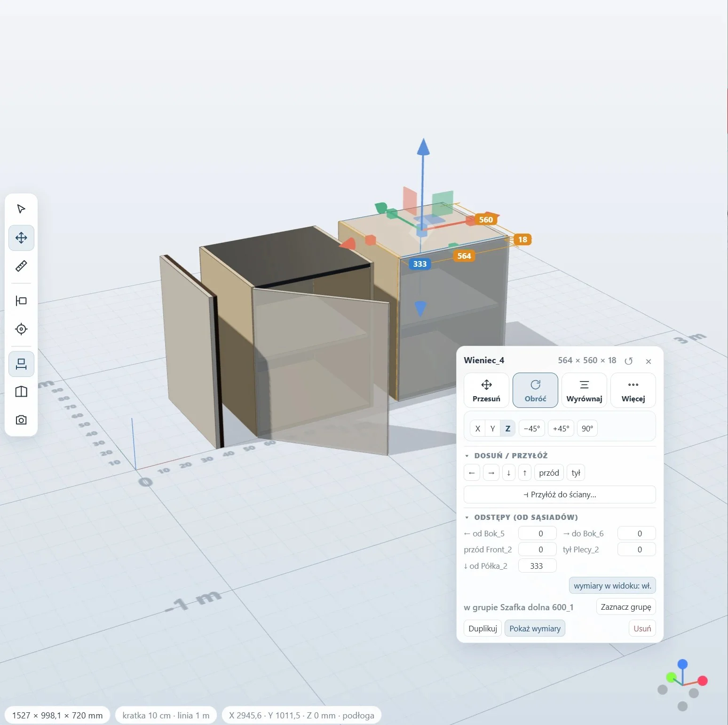728x725 pixels.
Task: Select the arrow pointer tool
Action: (21, 209)
